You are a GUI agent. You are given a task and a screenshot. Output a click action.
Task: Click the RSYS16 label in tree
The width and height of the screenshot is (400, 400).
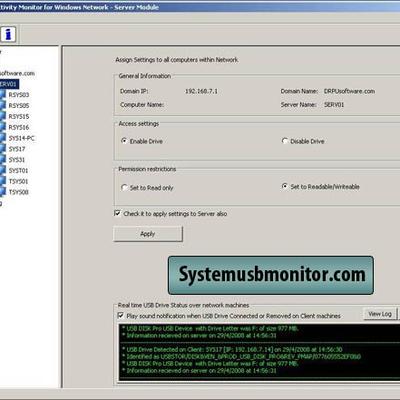point(19,127)
